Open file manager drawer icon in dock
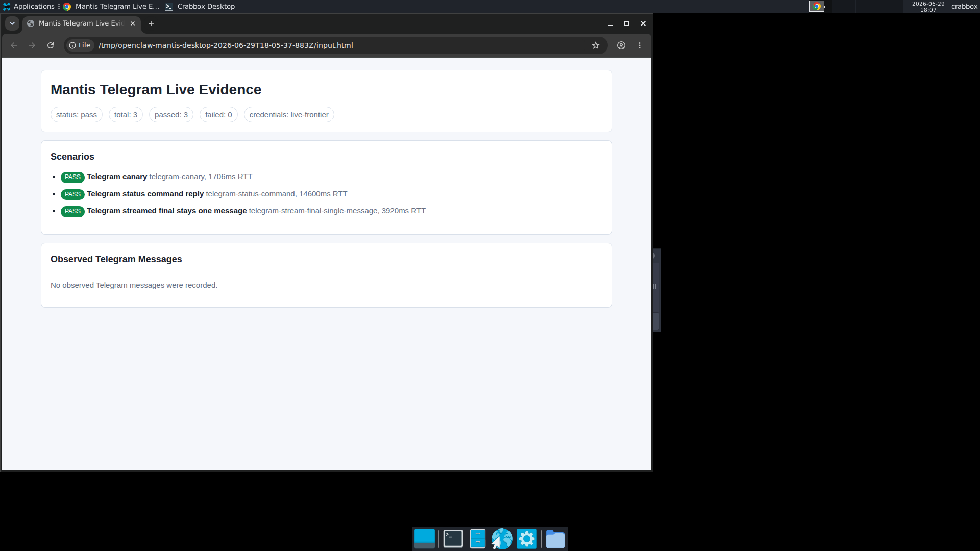Screen dimensions: 980x551 click(x=478, y=539)
